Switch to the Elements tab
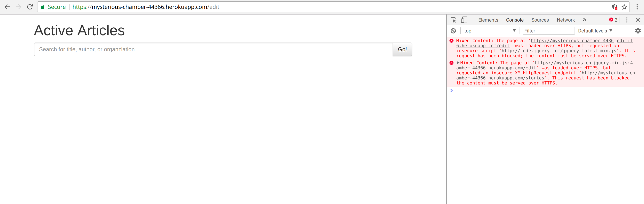This screenshot has width=644, height=204. click(x=488, y=20)
